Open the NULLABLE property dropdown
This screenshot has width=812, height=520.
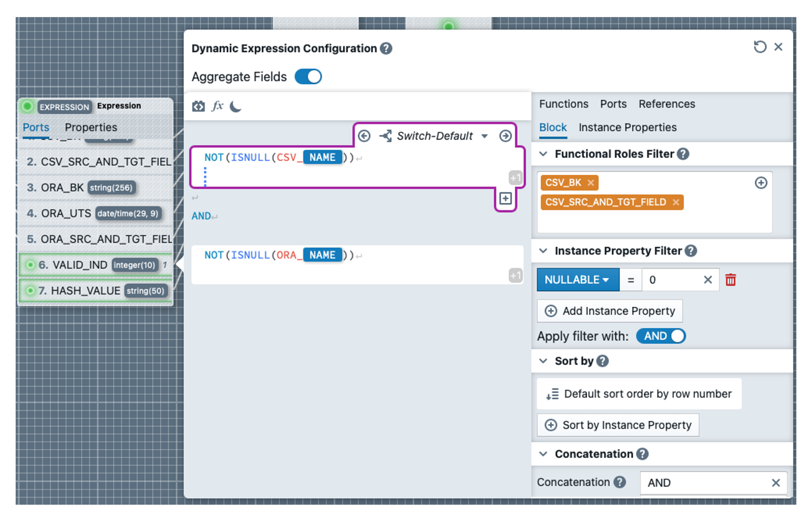tap(578, 280)
